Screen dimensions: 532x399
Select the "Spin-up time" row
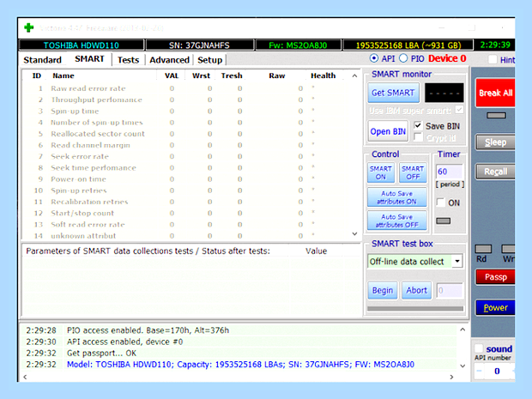coord(186,111)
